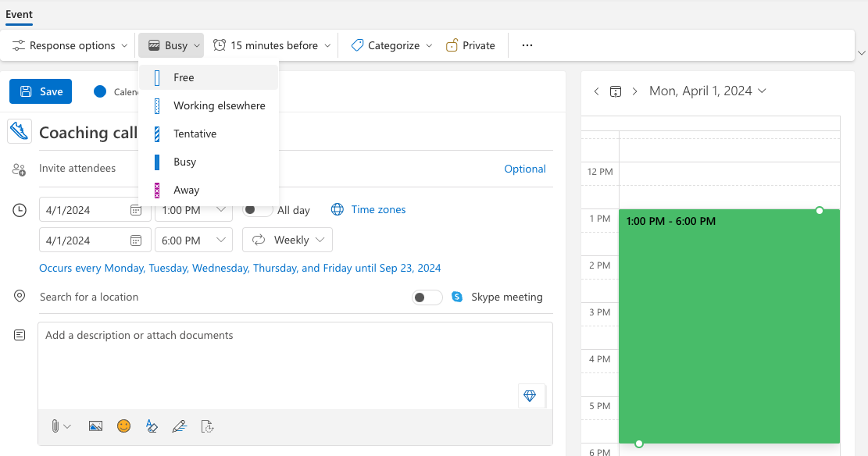Choose Busy from the status list
This screenshot has height=456, width=868.
[209, 162]
